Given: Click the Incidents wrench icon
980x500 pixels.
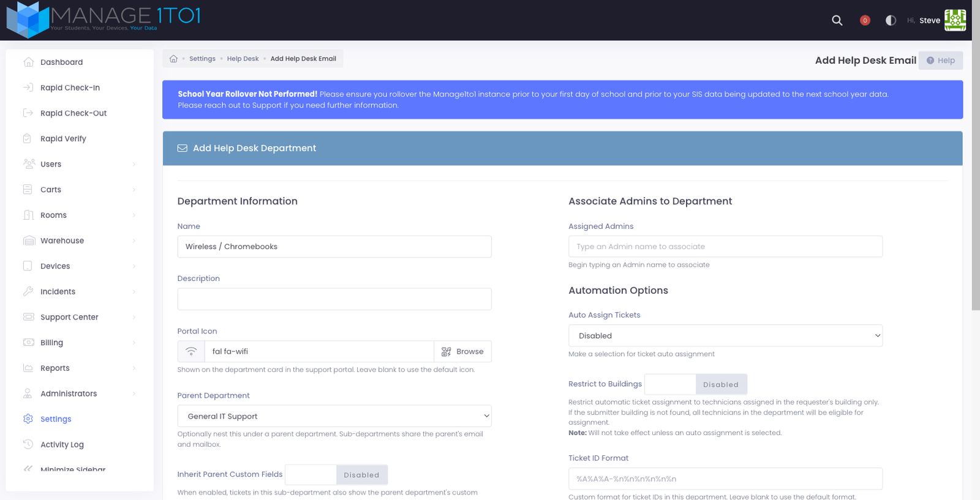Looking at the screenshot, I should click(28, 291).
